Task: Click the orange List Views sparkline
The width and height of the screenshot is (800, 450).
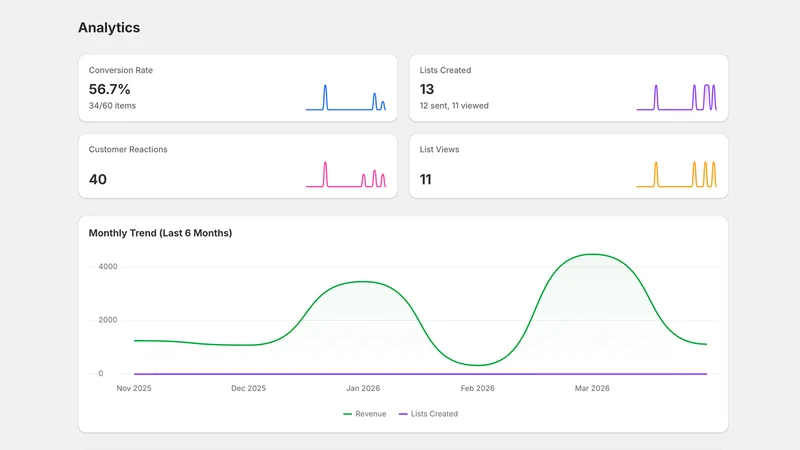Action: click(677, 174)
